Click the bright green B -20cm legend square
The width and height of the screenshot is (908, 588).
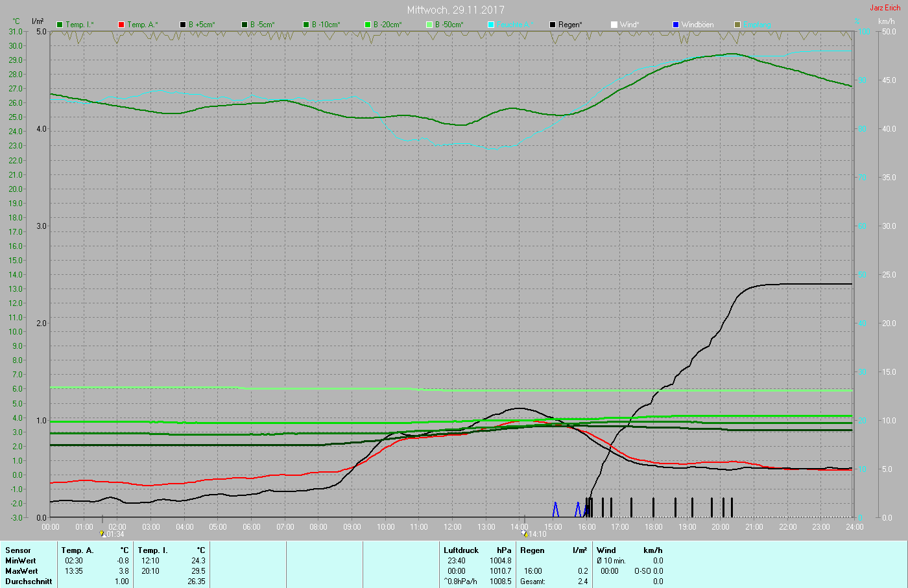click(368, 25)
